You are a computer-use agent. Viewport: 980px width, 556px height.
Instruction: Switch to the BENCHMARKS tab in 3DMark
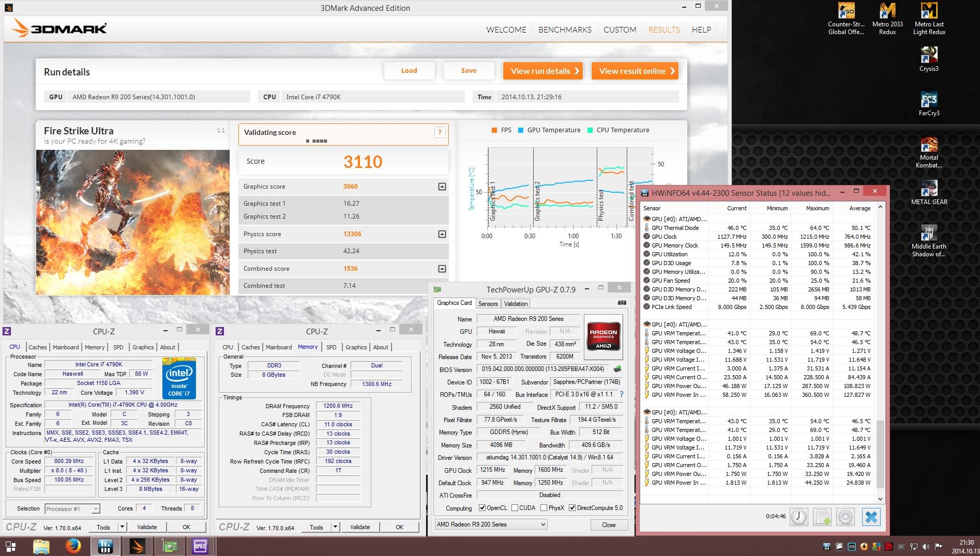point(565,29)
